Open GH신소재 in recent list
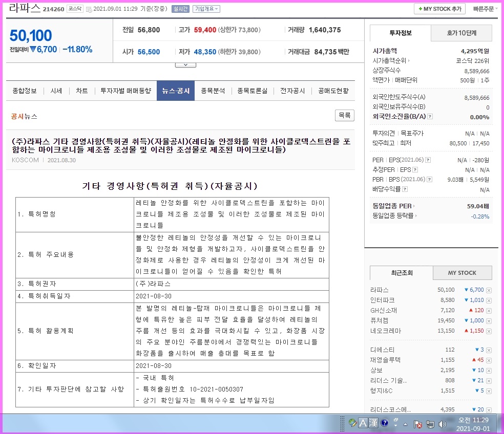This screenshot has width=504, height=434. click(x=384, y=311)
